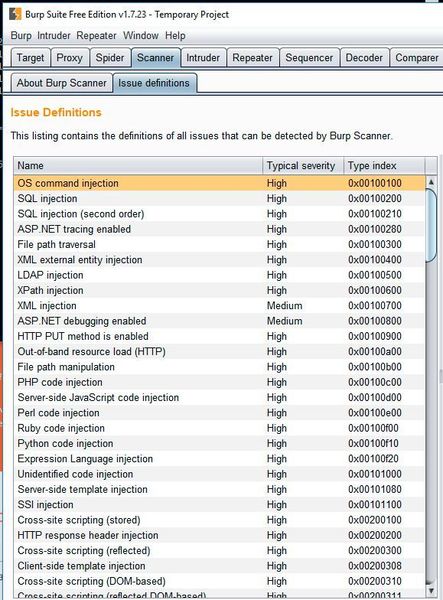The image size is (443, 600).
Task: Switch to the Spider tab
Action: click(x=110, y=58)
